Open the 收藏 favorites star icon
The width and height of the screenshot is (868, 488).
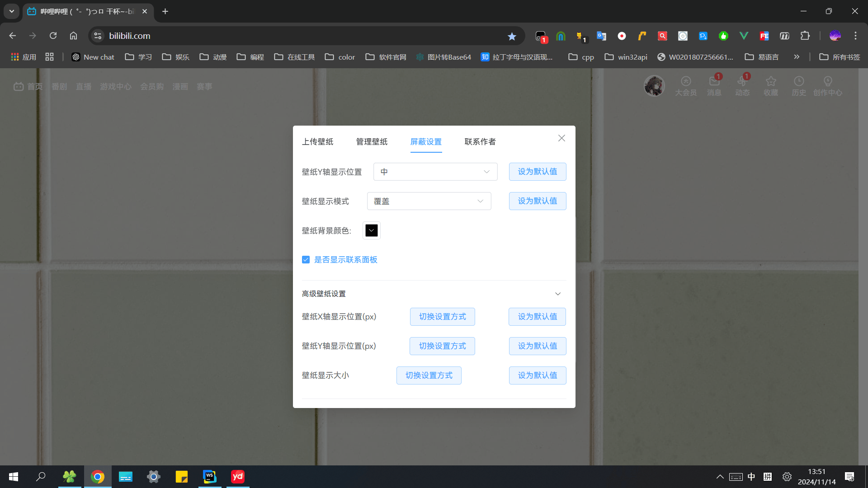click(771, 82)
